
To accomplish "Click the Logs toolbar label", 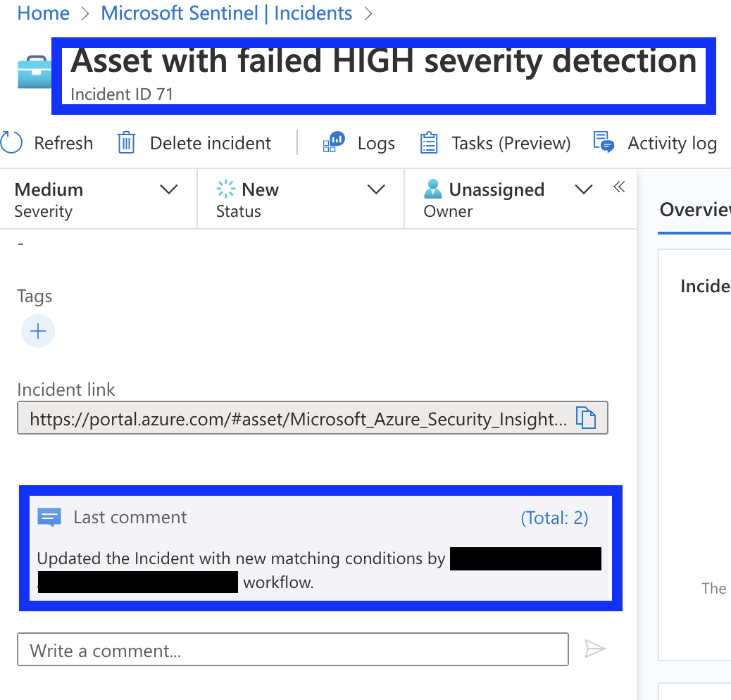I will coord(376,144).
